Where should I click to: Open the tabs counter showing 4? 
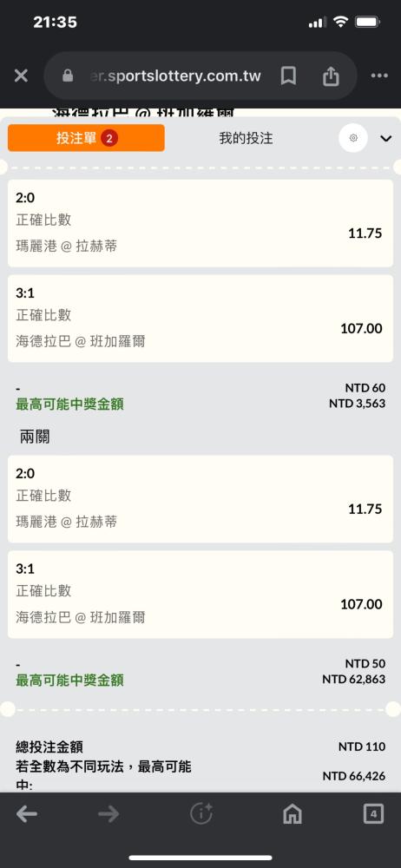[373, 814]
